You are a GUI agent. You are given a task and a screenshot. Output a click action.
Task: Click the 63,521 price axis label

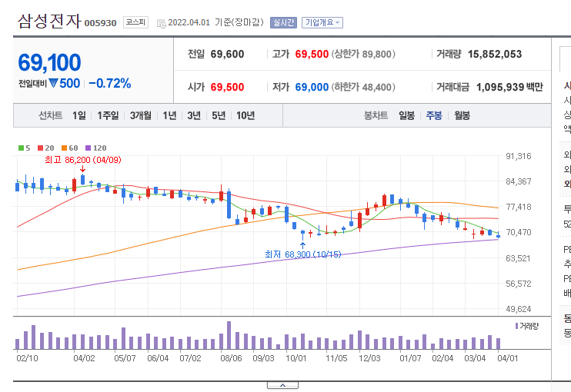pos(519,258)
